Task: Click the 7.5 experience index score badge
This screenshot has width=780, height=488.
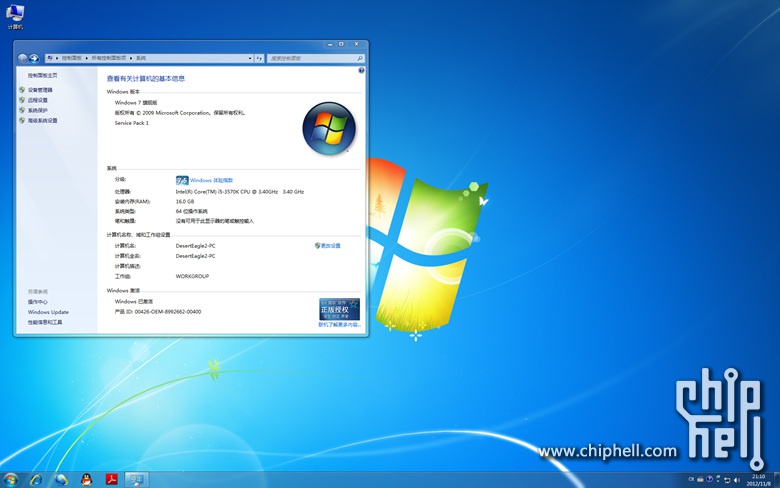Action: pos(182,180)
